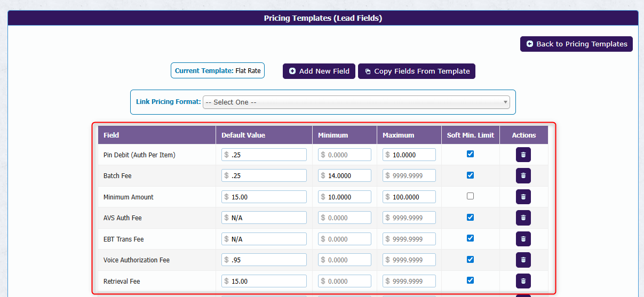Delete the Pin Debit (Auth Per Item) field

pyautogui.click(x=523, y=155)
